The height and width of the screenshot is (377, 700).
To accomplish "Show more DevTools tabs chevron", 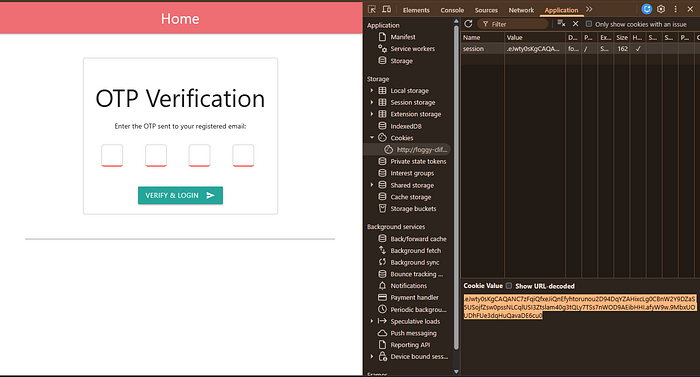I will pos(589,9).
